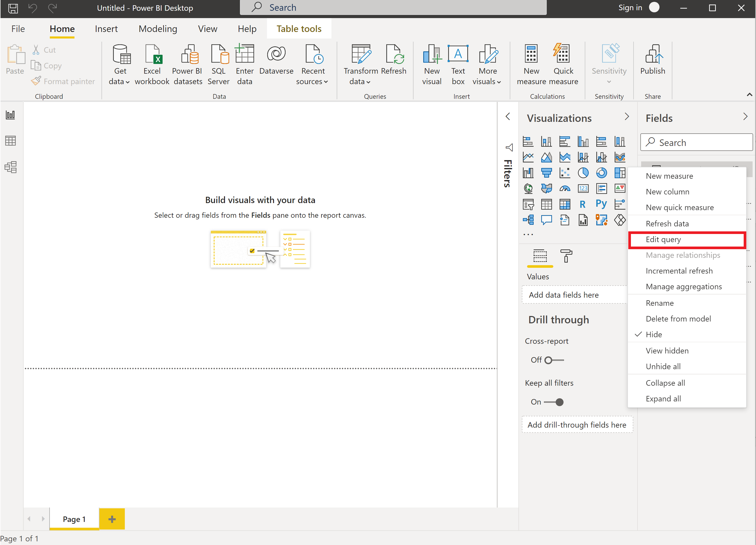Open the Model view from left sidebar
Screen dimensions: 756x545
click(11, 167)
